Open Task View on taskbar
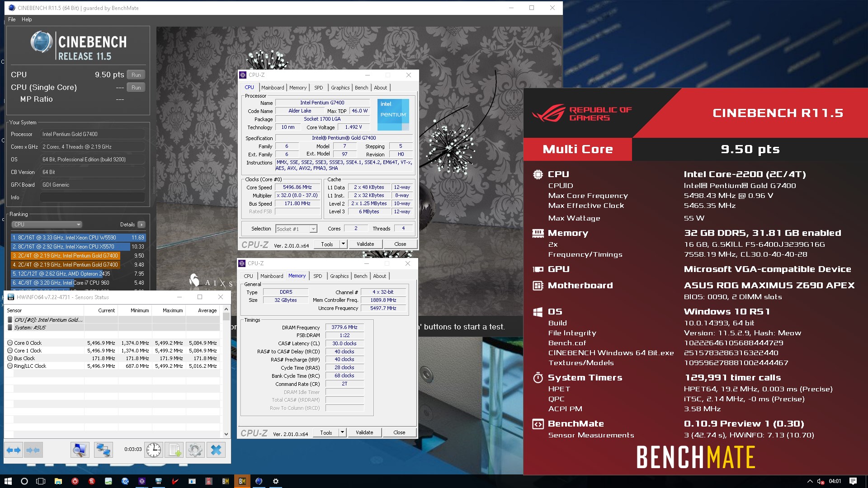The image size is (868, 488). 41,481
